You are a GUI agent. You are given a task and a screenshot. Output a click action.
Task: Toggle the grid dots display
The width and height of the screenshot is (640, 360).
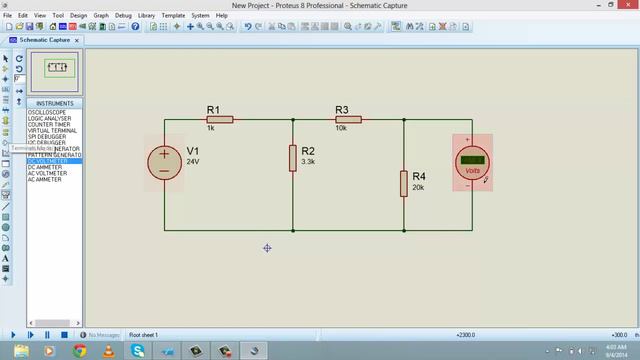(163, 27)
